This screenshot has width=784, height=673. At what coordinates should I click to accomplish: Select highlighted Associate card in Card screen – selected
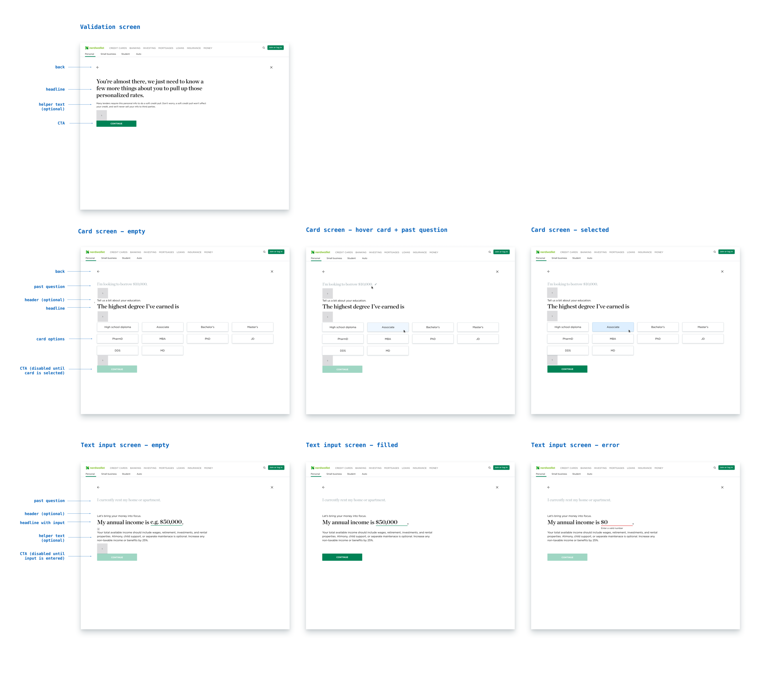point(613,327)
